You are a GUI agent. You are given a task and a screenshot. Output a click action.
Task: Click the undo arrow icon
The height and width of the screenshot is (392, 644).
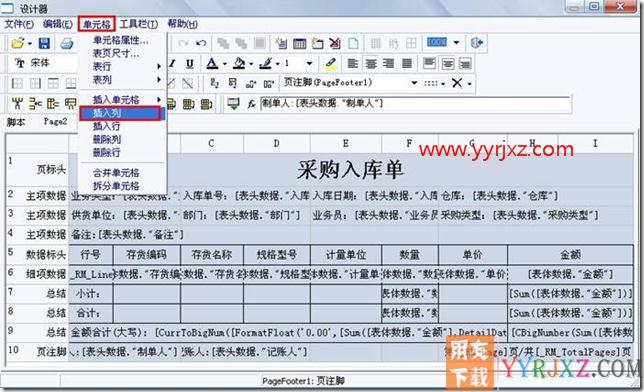(201, 43)
